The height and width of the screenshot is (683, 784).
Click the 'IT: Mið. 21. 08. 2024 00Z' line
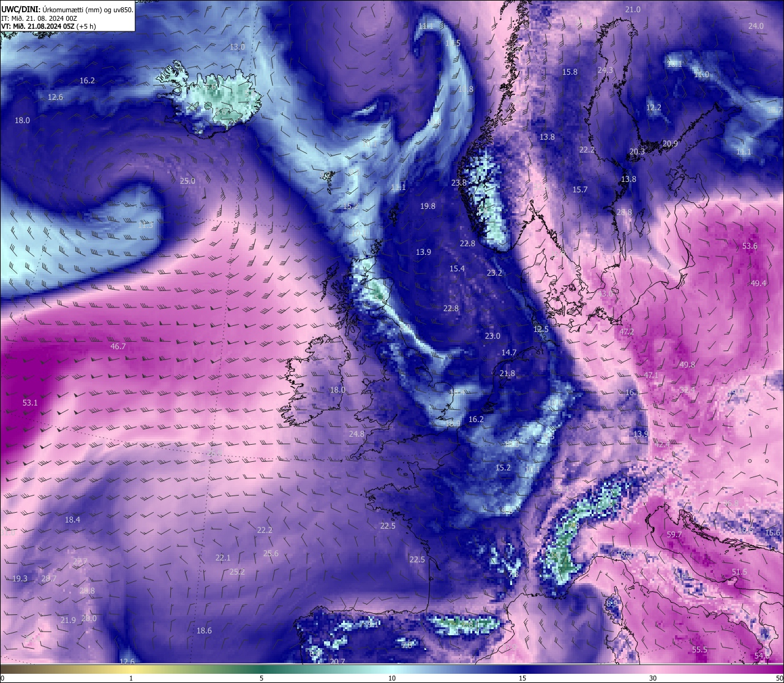pos(39,18)
